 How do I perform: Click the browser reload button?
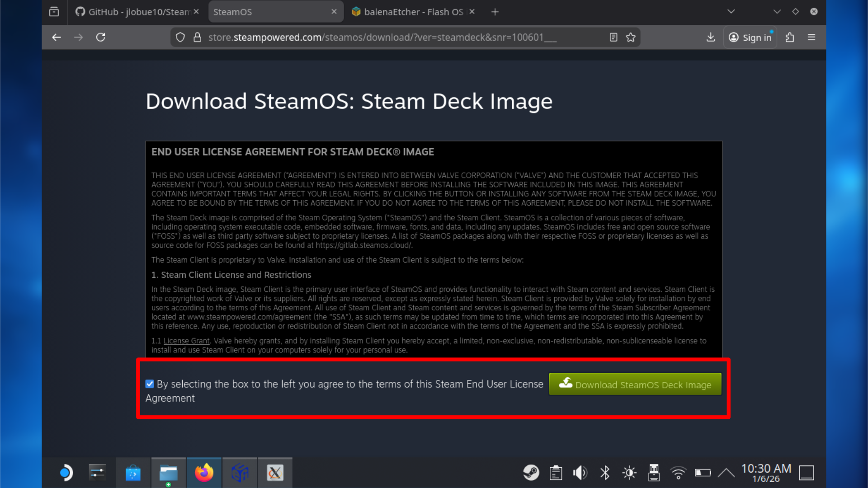click(x=101, y=38)
